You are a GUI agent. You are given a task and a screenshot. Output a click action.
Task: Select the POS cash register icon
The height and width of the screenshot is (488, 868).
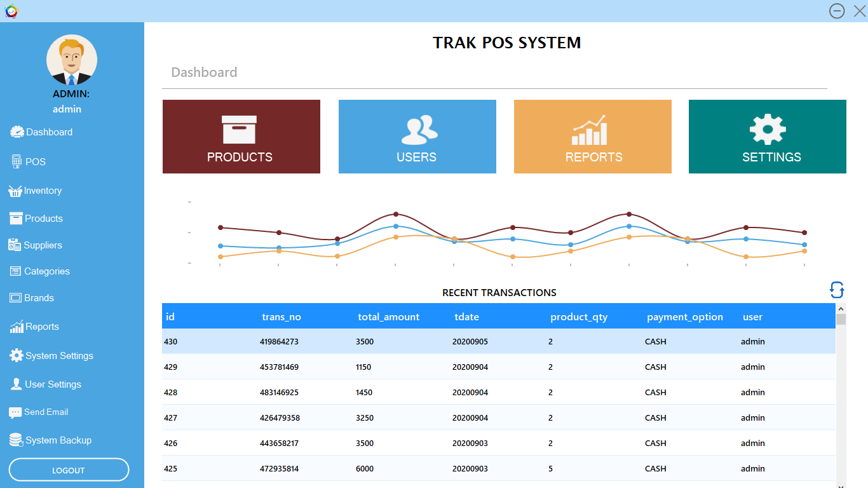pyautogui.click(x=17, y=161)
